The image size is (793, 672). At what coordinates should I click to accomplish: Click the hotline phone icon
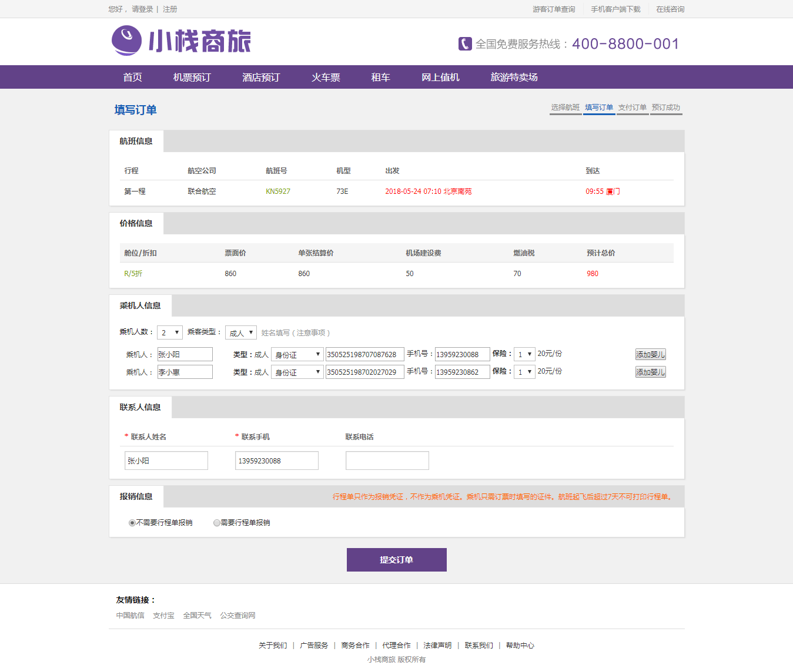pos(465,44)
